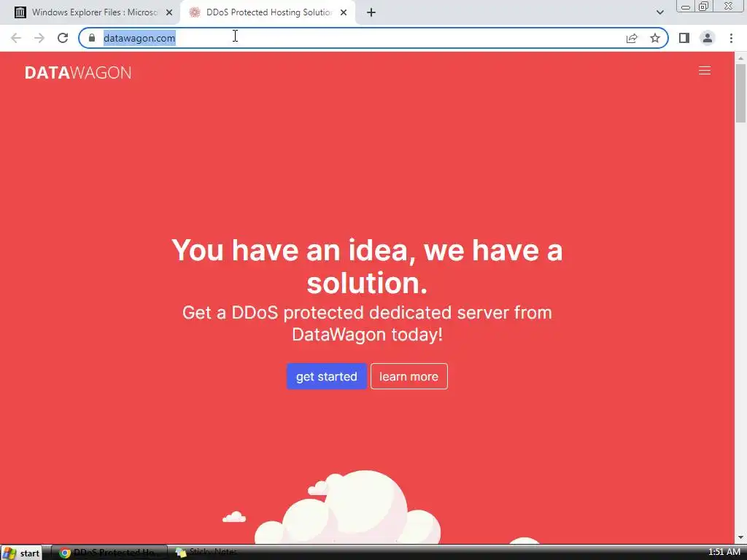Open the browser side panel icon
This screenshot has height=560, width=747.
click(x=684, y=38)
